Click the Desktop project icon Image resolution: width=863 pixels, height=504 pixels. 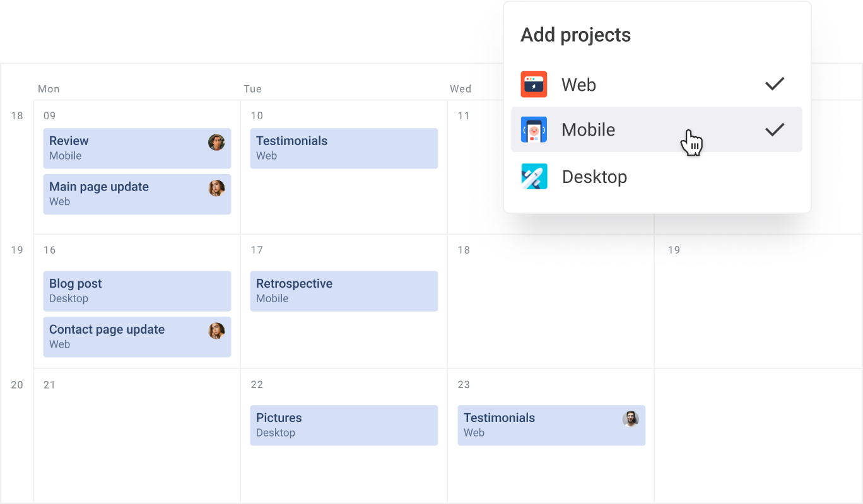(534, 177)
